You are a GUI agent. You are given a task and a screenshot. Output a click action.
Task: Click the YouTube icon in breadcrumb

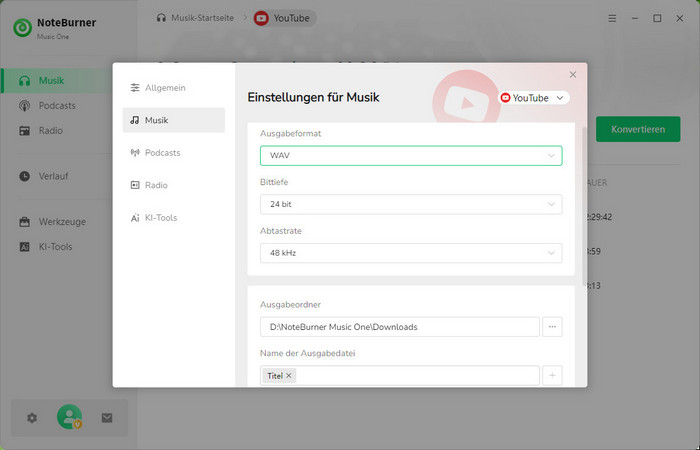click(x=261, y=18)
